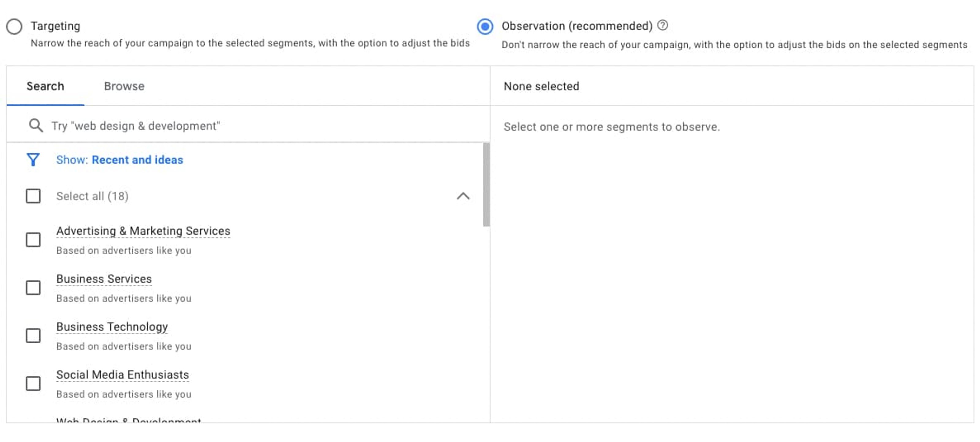Collapse the segment list with chevron
The height and width of the screenshot is (442, 980).
(463, 196)
